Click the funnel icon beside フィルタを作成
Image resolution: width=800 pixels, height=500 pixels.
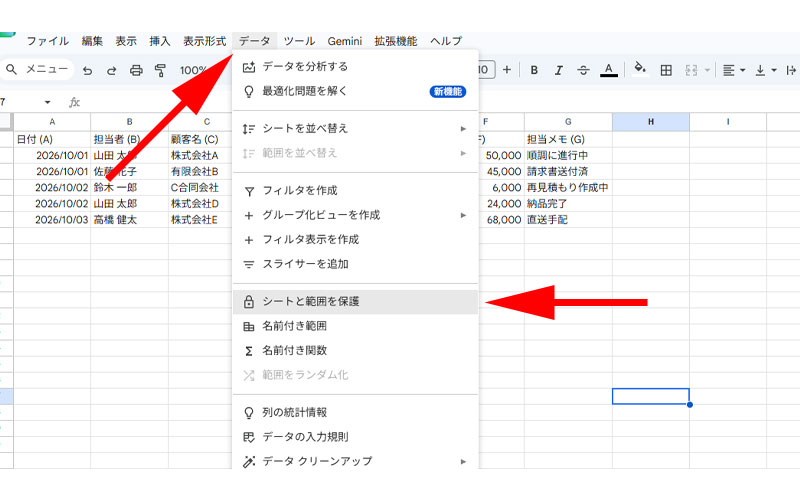tap(249, 191)
